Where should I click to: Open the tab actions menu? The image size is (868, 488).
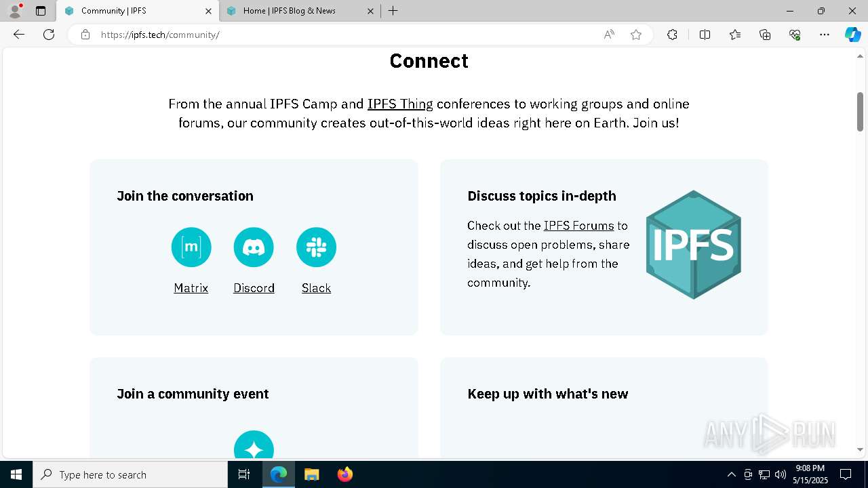click(x=41, y=11)
